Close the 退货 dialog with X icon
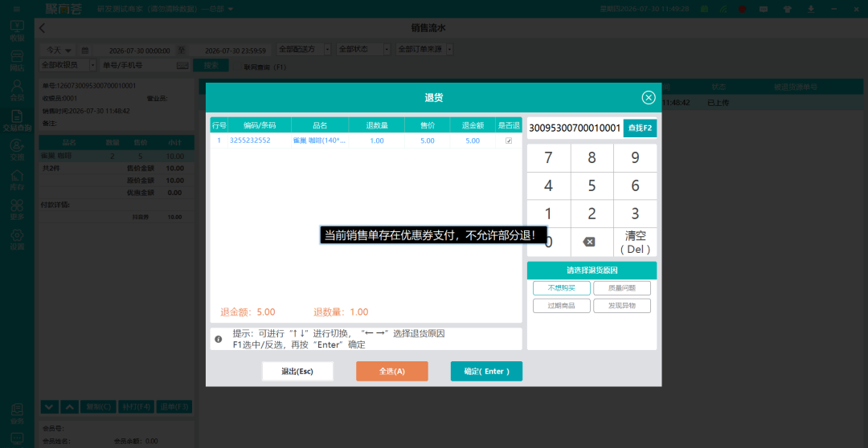868x448 pixels. 649,98
